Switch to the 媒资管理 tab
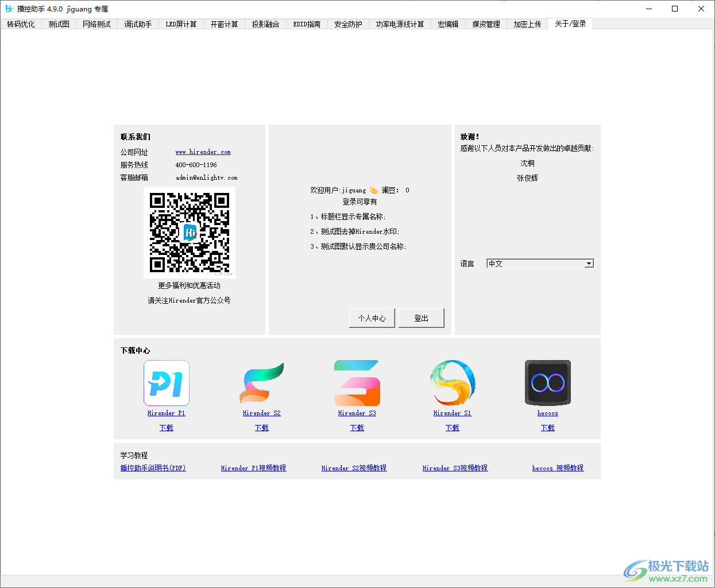This screenshot has width=715, height=588. click(x=485, y=24)
